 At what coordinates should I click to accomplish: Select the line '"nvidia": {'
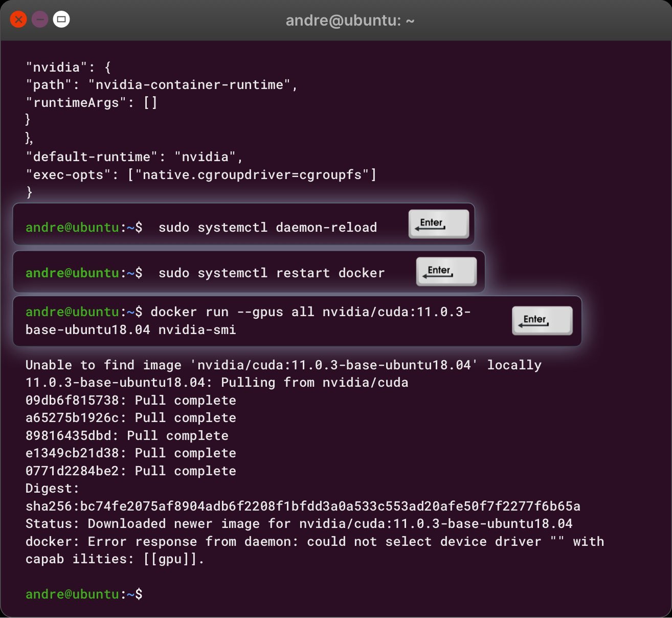tap(69, 67)
